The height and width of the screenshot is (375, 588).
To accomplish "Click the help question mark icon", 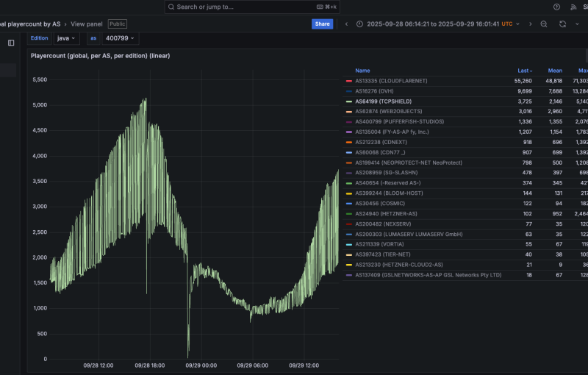I will (556, 7).
